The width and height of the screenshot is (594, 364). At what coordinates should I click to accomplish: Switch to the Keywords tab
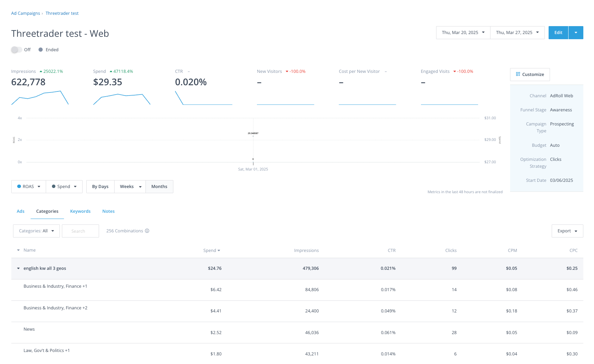tap(80, 211)
